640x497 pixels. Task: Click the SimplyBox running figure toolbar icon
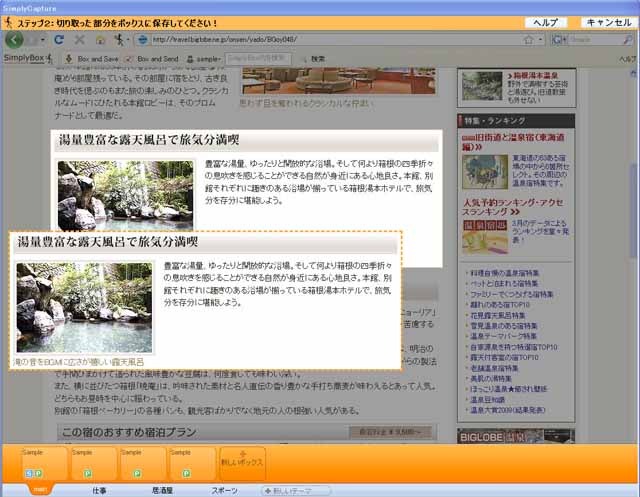119,40
